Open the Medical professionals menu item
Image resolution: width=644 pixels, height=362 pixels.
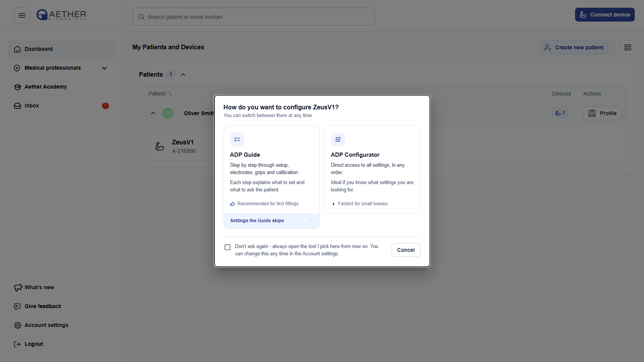click(x=61, y=68)
